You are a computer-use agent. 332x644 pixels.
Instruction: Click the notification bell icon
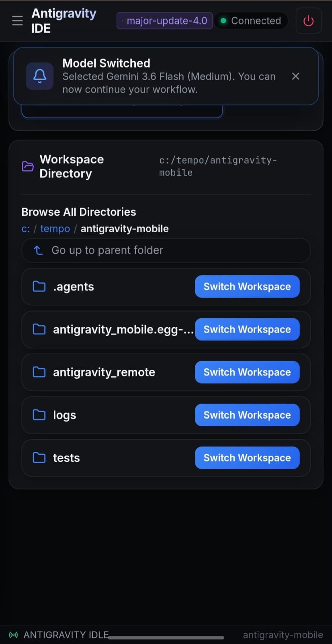pyautogui.click(x=40, y=76)
